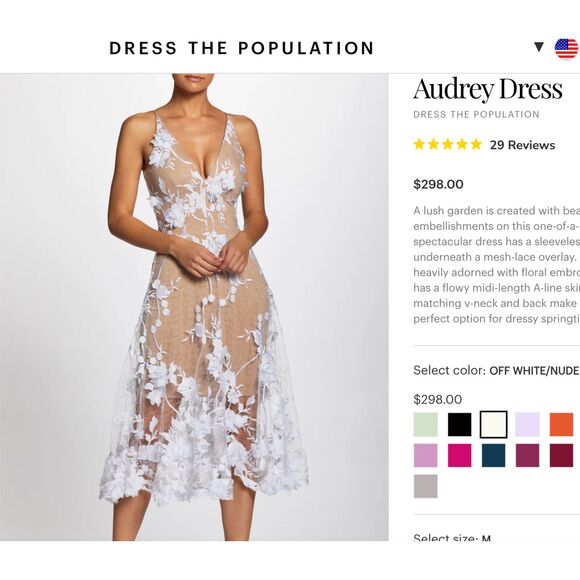Pick the orchid pink color swatch
The width and height of the screenshot is (580, 580).
pos(425,455)
